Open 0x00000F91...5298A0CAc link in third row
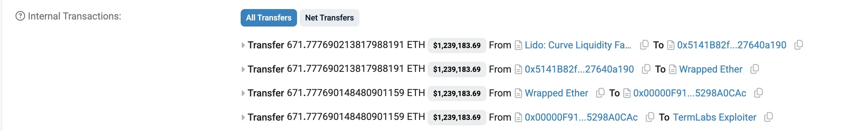 click(x=689, y=93)
